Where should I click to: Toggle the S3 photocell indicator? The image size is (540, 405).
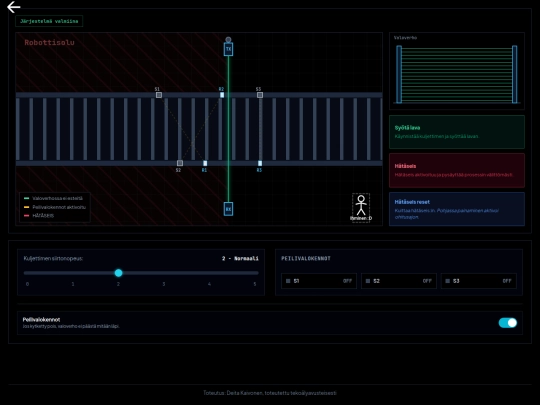pyautogui.click(x=479, y=281)
